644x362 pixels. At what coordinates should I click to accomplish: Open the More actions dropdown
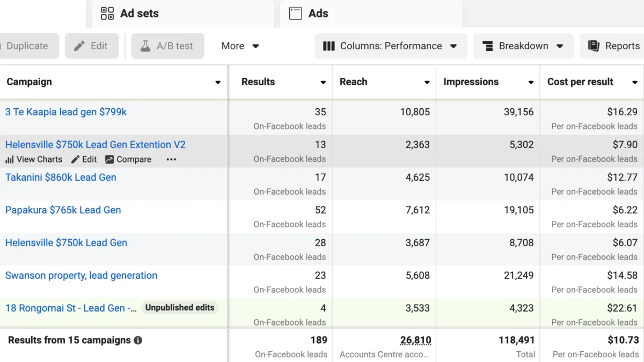240,46
